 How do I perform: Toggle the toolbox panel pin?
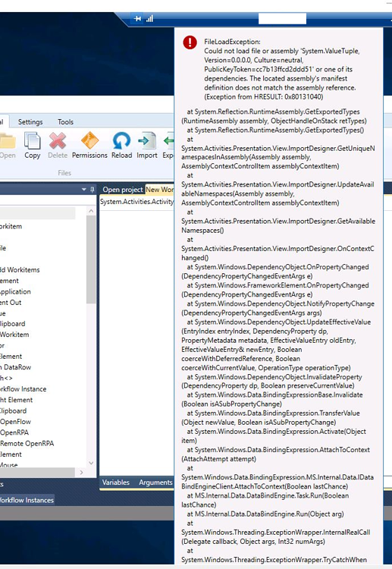(92, 190)
